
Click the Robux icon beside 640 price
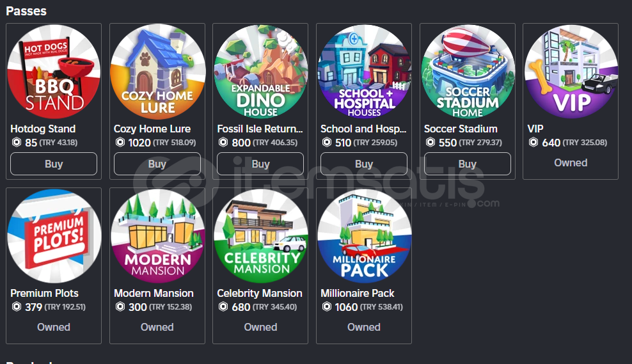[x=533, y=142]
